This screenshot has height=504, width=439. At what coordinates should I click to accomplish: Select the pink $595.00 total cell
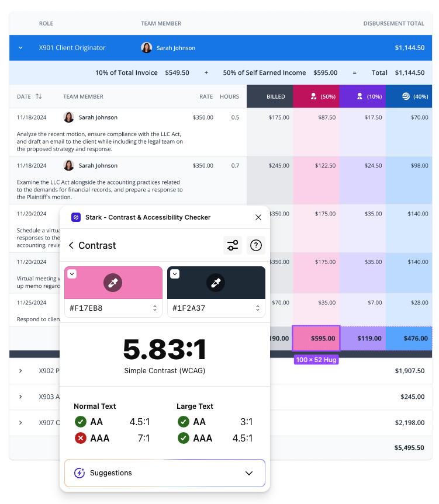tap(316, 338)
